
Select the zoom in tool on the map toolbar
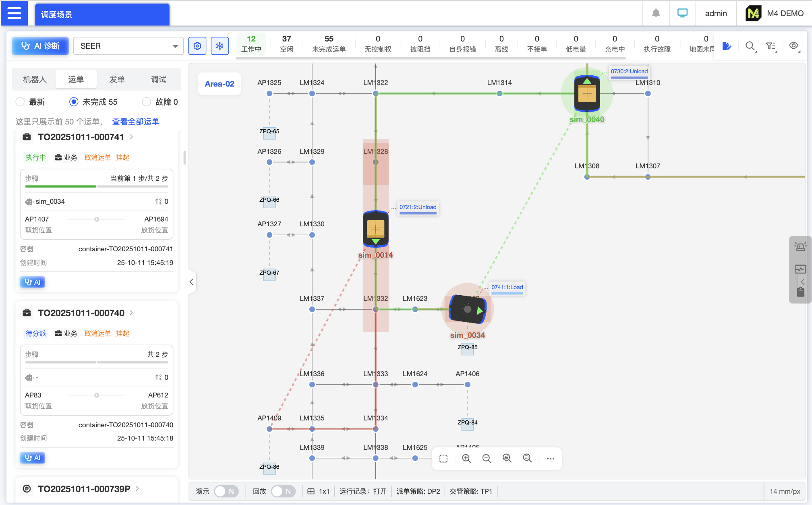(466, 458)
